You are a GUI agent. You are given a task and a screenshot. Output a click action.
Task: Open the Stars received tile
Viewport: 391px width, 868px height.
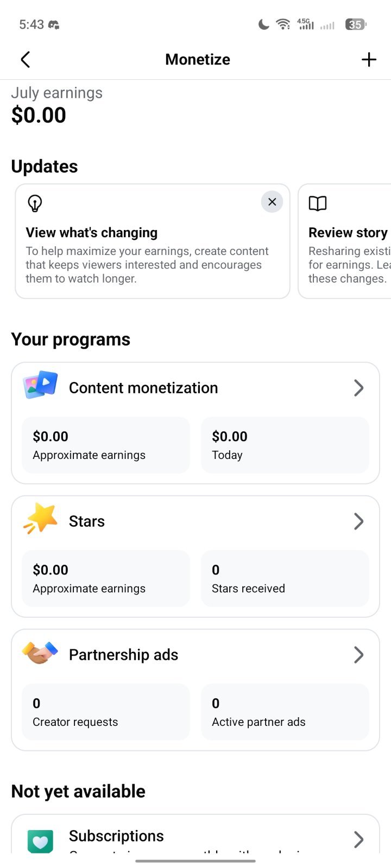coord(285,578)
